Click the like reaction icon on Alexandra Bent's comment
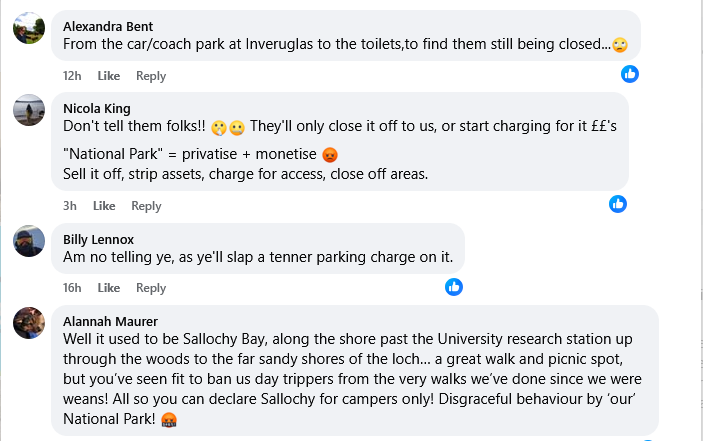703x441 pixels. point(629,74)
